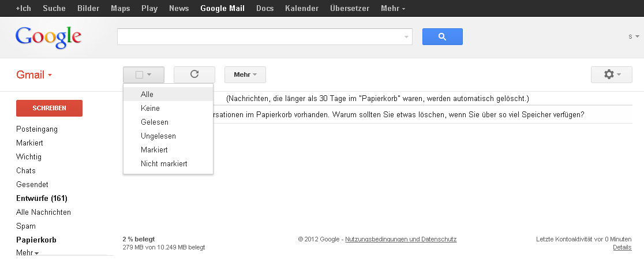Go to Suche in top bar
The width and height of the screenshot is (644, 261).
click(54, 8)
